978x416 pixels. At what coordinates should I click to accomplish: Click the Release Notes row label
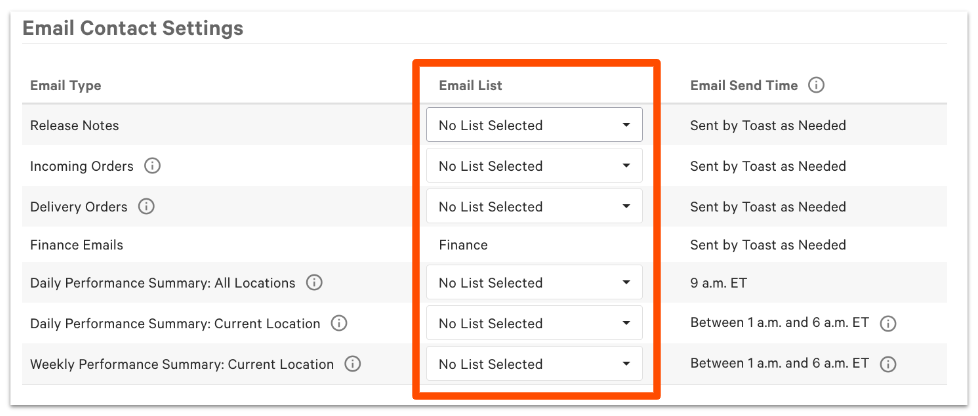(74, 126)
